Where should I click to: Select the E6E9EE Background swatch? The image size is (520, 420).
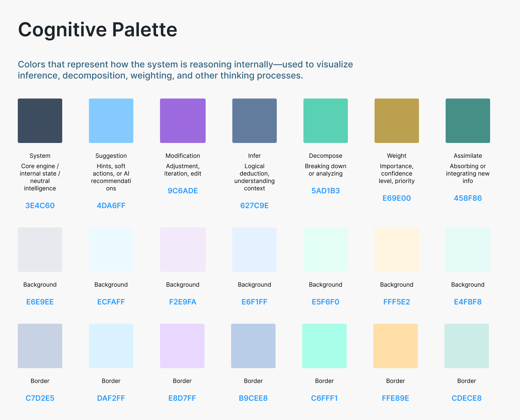point(40,250)
